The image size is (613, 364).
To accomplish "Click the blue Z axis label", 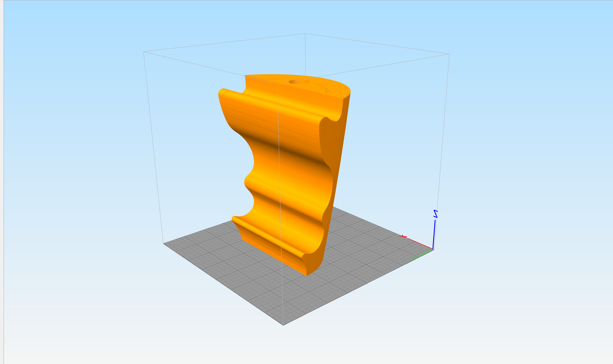I will coord(436,214).
